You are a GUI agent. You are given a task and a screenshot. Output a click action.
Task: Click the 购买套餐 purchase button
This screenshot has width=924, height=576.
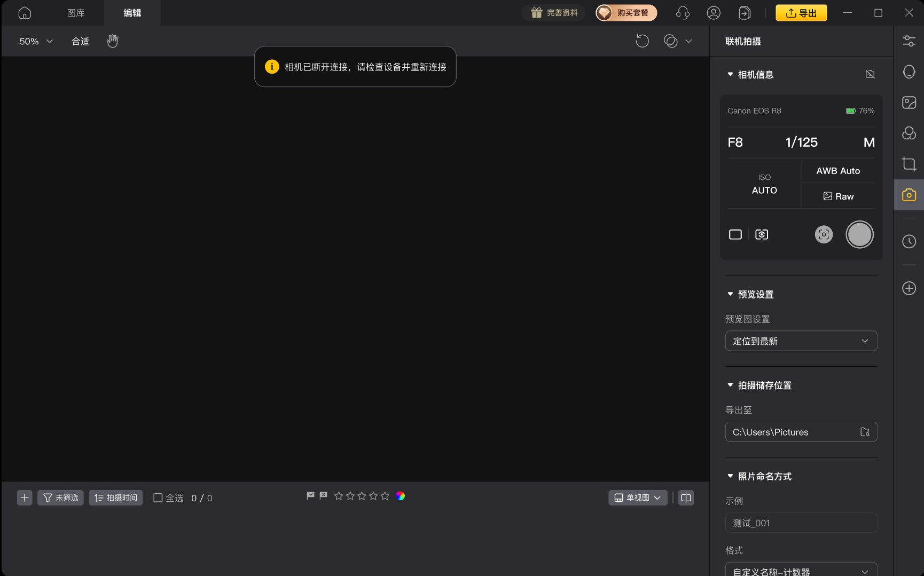(x=626, y=12)
